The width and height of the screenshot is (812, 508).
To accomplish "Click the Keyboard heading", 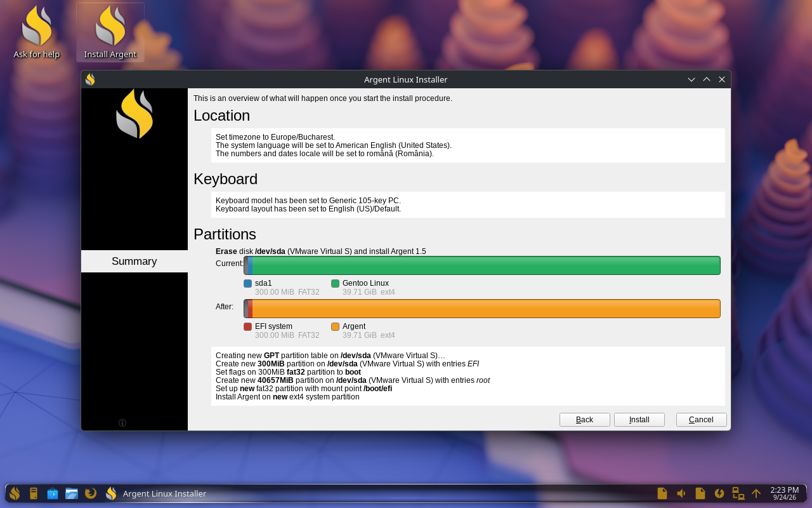I will click(225, 179).
